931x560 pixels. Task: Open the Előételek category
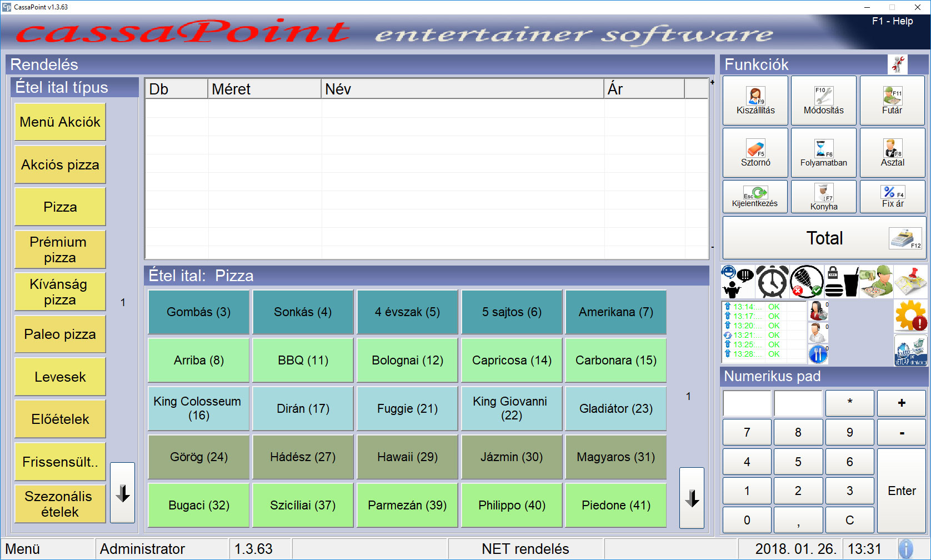coord(60,419)
